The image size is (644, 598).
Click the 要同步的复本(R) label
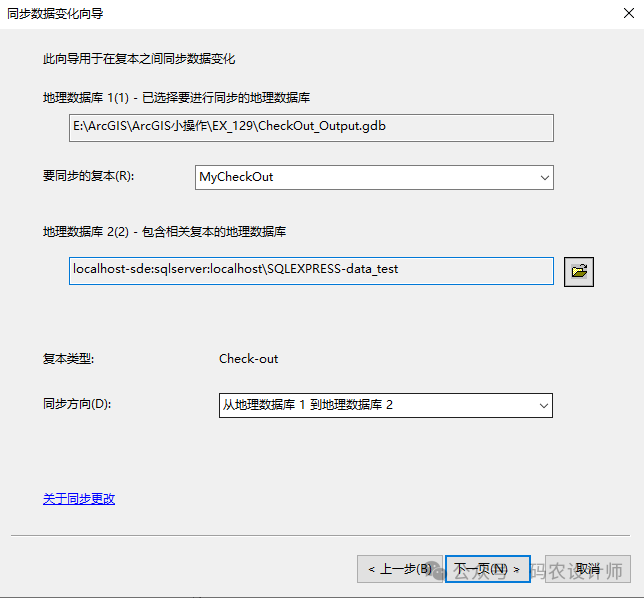click(x=88, y=177)
